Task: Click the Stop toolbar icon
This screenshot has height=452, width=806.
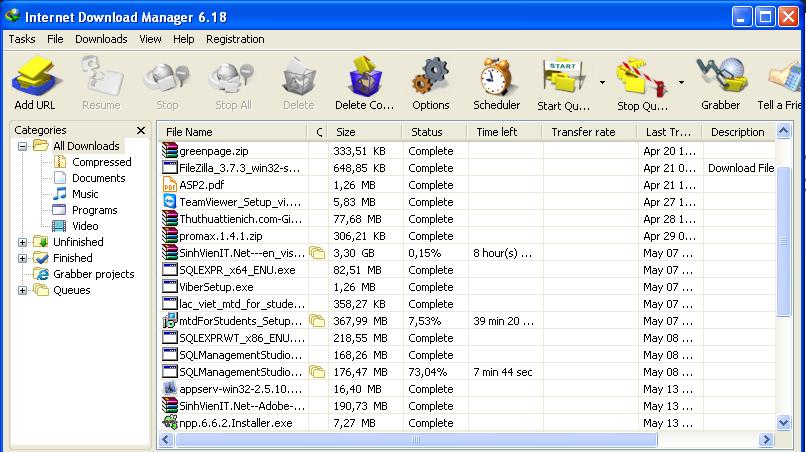Action: (167, 77)
